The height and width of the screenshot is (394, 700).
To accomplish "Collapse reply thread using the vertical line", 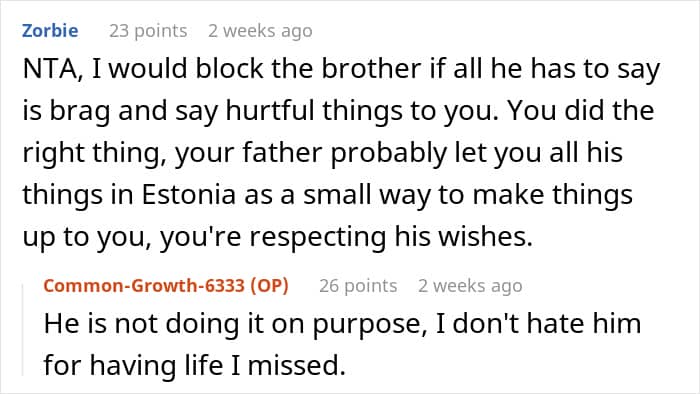I will pos(23,331).
